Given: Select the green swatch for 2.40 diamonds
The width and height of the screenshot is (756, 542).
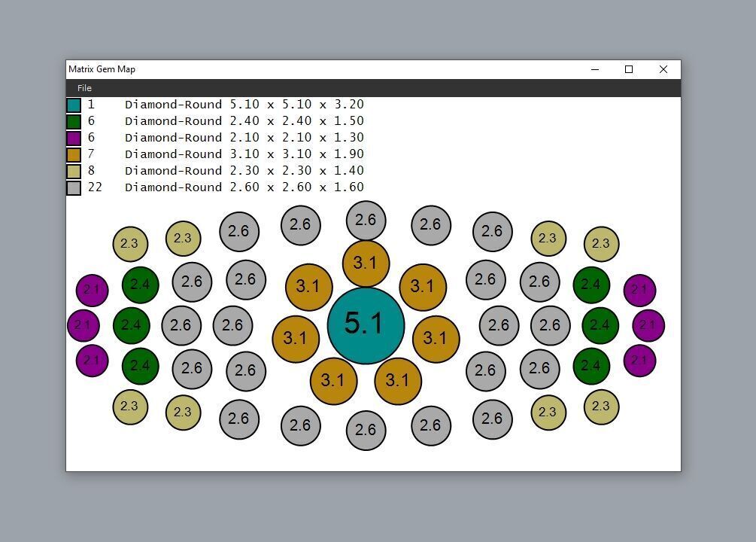Looking at the screenshot, I should (x=74, y=122).
